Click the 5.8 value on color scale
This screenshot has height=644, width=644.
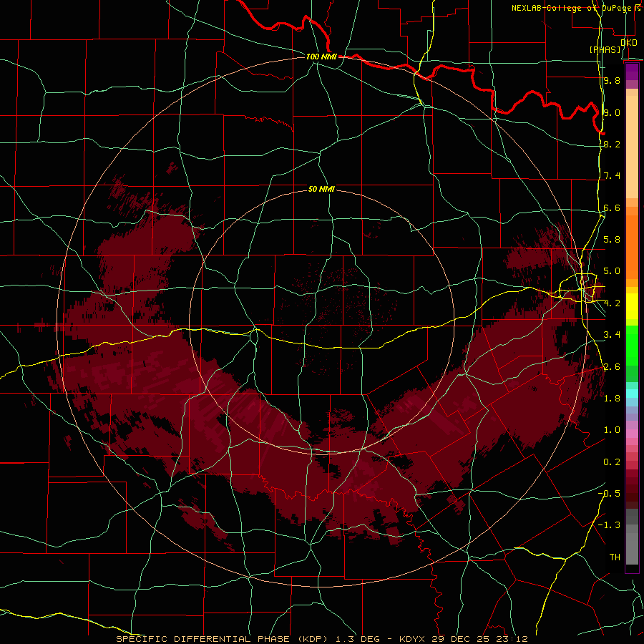pyautogui.click(x=612, y=240)
